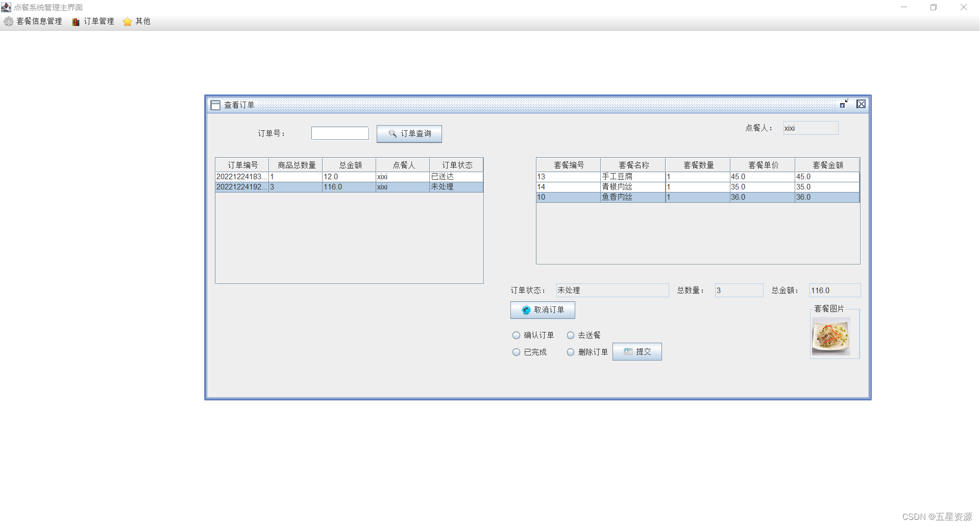Click the 套餐金额 column header
This screenshot has width=980, height=526.
827,165
